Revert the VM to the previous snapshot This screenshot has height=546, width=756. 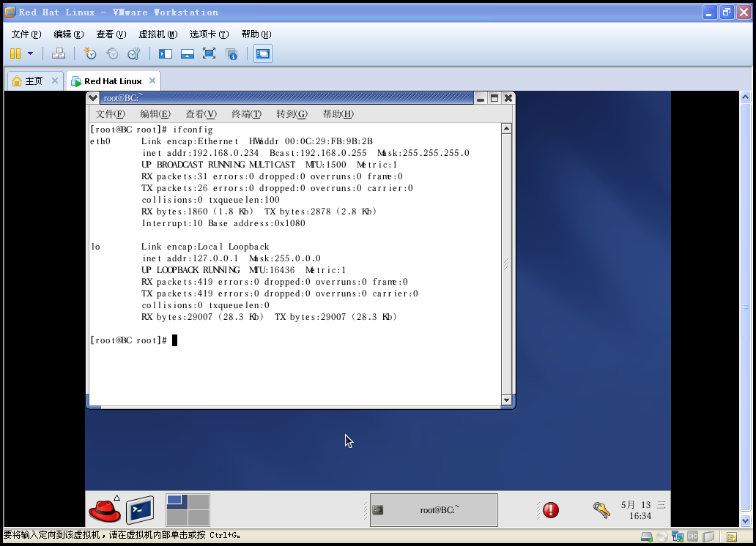[112, 53]
